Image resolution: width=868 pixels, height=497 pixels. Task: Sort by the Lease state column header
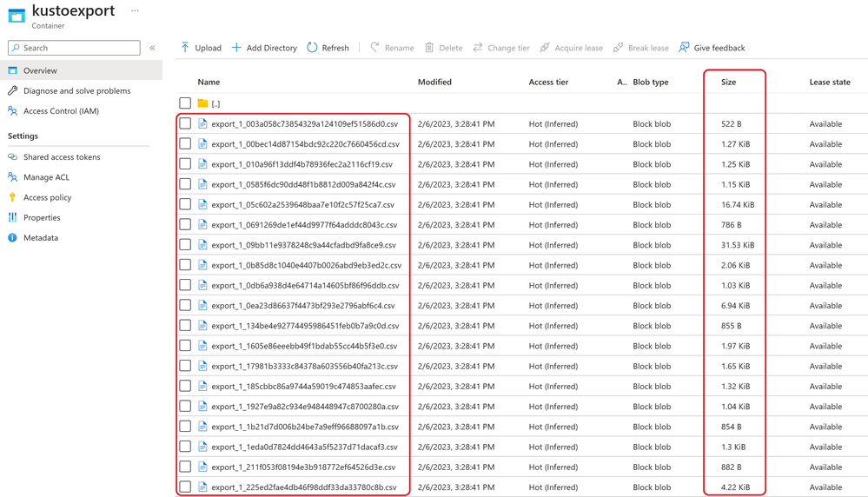coord(830,82)
